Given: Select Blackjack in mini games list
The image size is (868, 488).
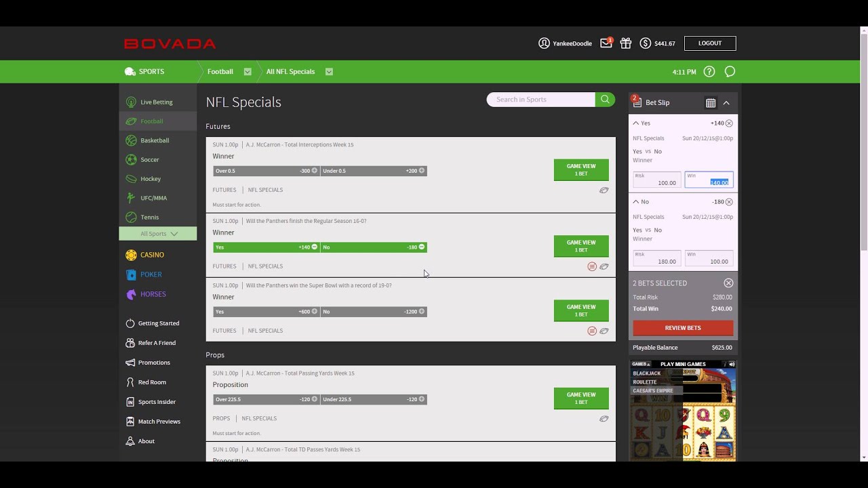Looking at the screenshot, I should (x=647, y=373).
